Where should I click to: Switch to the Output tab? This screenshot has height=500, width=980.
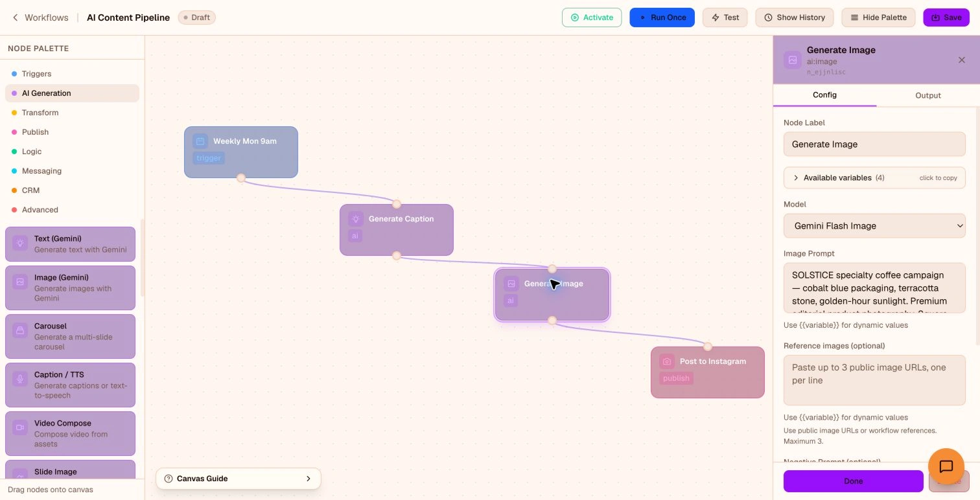click(927, 95)
